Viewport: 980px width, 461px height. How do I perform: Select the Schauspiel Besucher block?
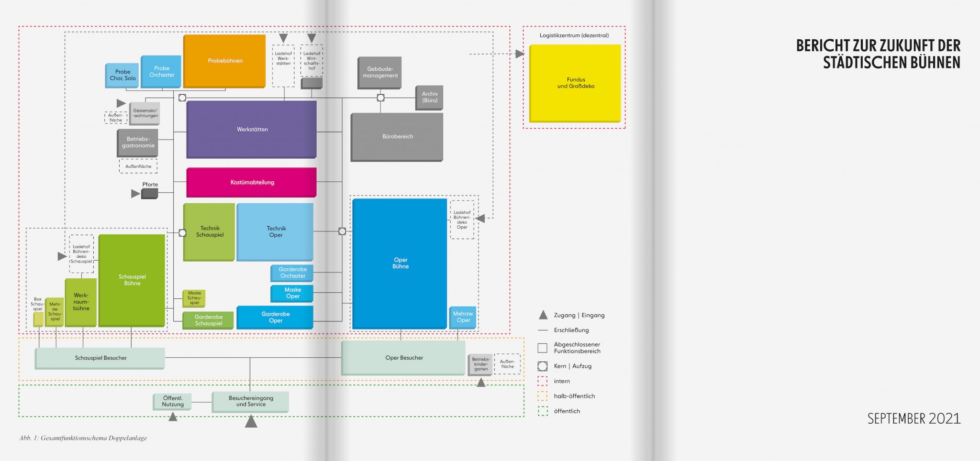coord(100,358)
